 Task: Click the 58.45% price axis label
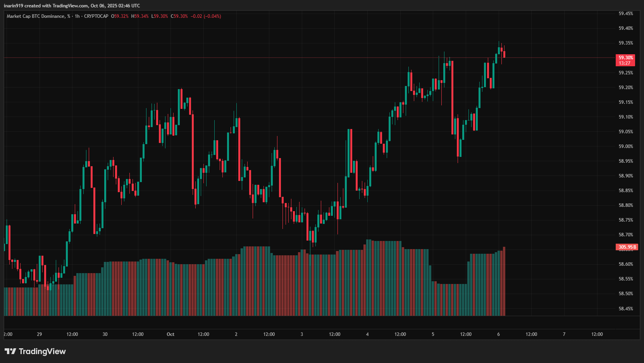tap(625, 309)
